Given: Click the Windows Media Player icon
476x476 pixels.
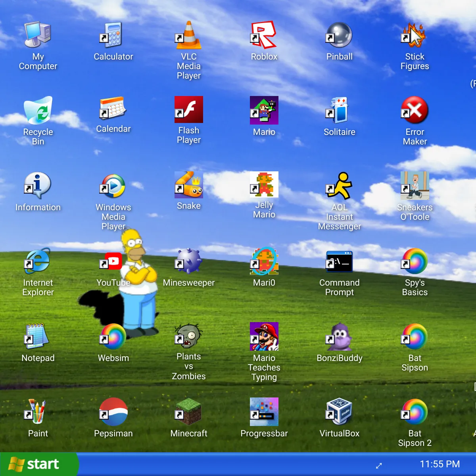Looking at the screenshot, I should click(x=113, y=186).
